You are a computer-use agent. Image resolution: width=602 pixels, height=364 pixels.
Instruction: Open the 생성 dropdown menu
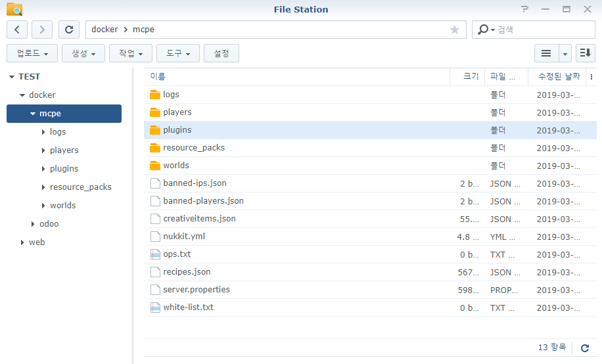point(83,53)
